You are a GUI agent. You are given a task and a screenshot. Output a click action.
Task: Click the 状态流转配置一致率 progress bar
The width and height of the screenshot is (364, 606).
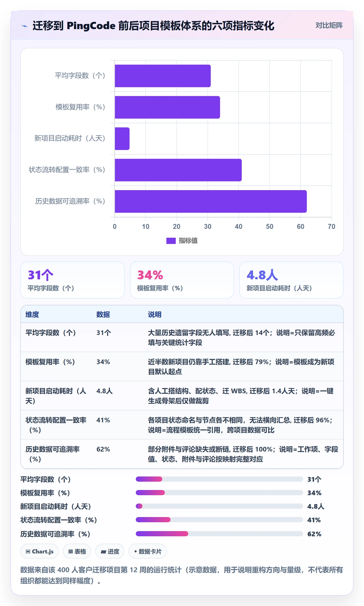click(219, 520)
